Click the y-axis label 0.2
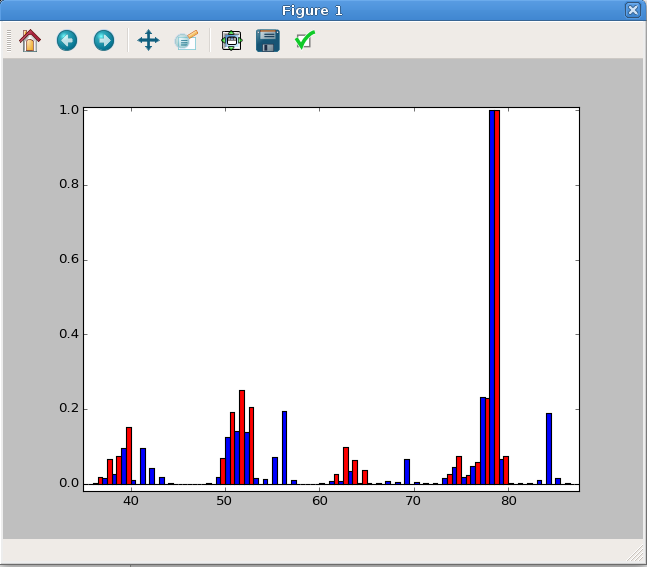 click(69, 408)
